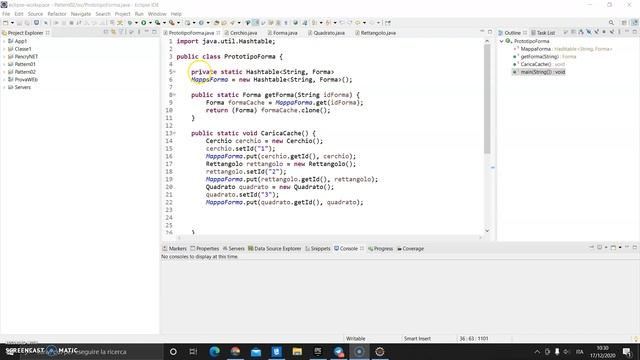Open the Refactor menu
The height and width of the screenshot is (360, 640).
(57, 14)
